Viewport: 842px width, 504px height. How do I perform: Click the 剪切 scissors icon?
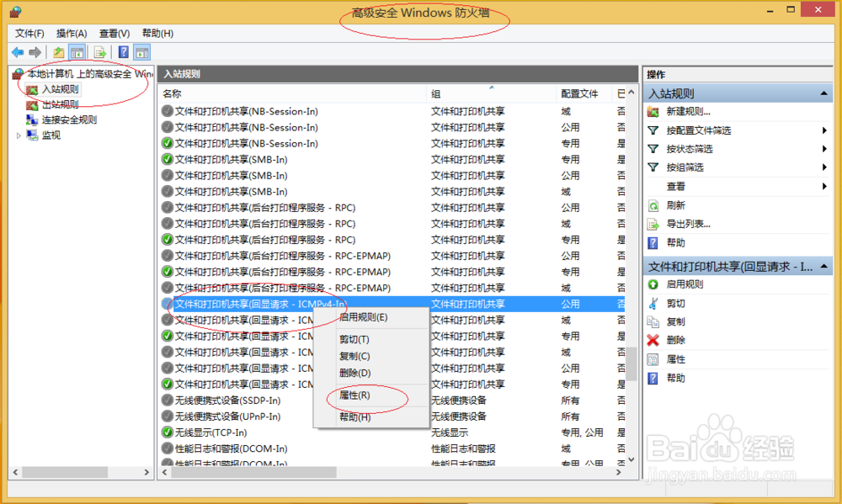(652, 303)
